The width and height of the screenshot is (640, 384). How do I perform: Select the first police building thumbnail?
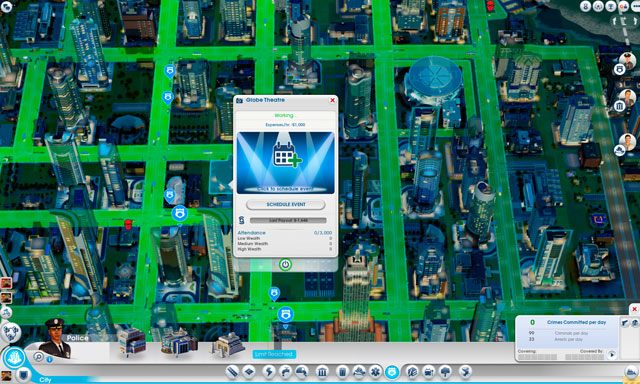(x=131, y=341)
